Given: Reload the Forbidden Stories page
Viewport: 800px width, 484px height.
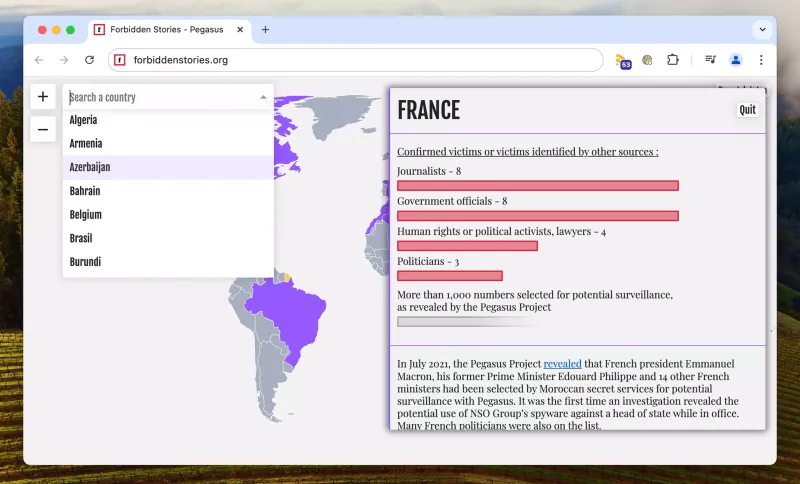Looking at the screenshot, I should [x=89, y=60].
